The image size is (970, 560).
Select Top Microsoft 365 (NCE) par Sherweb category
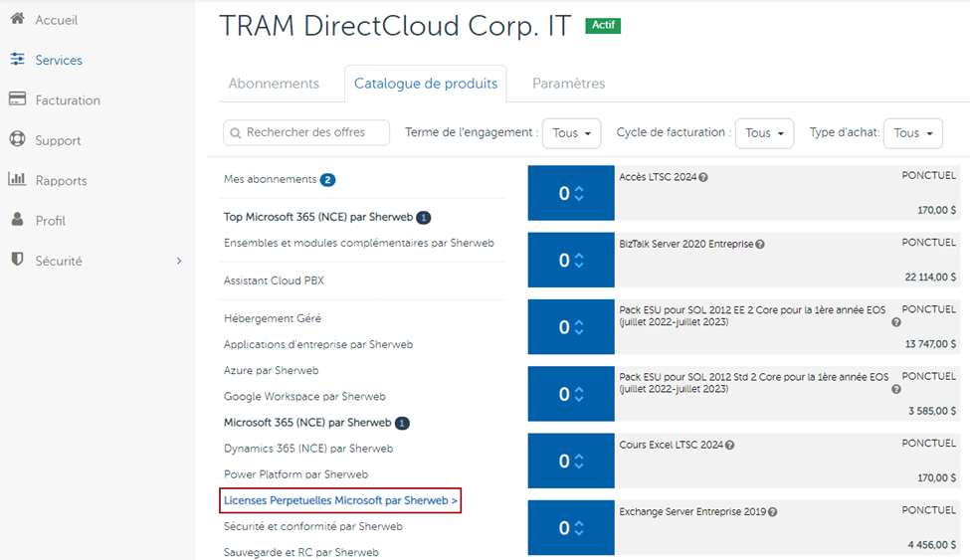318,217
